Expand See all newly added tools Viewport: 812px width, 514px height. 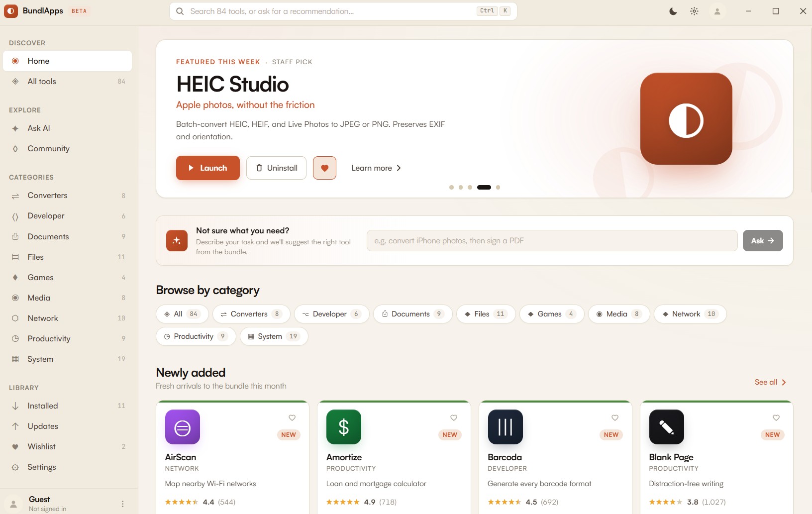[770, 382]
